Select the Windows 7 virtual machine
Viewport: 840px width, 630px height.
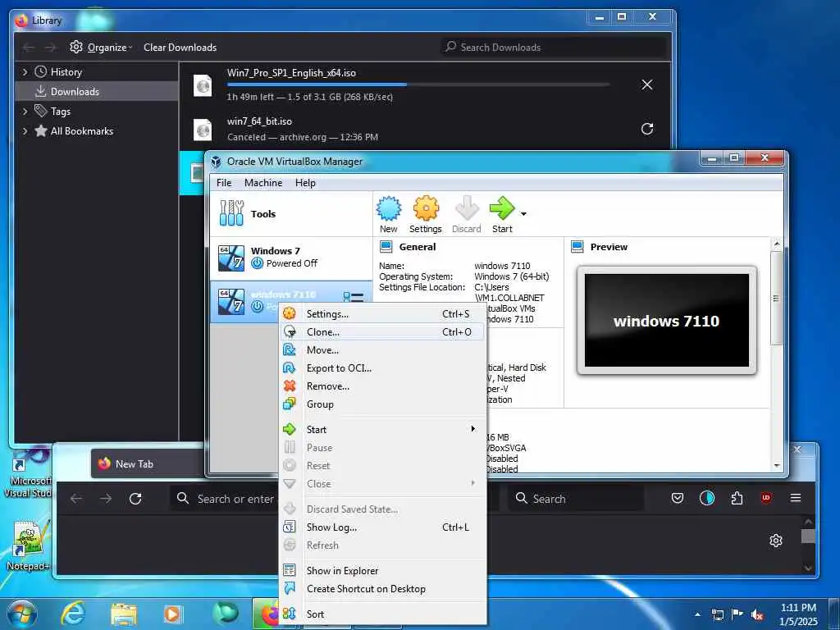291,258
